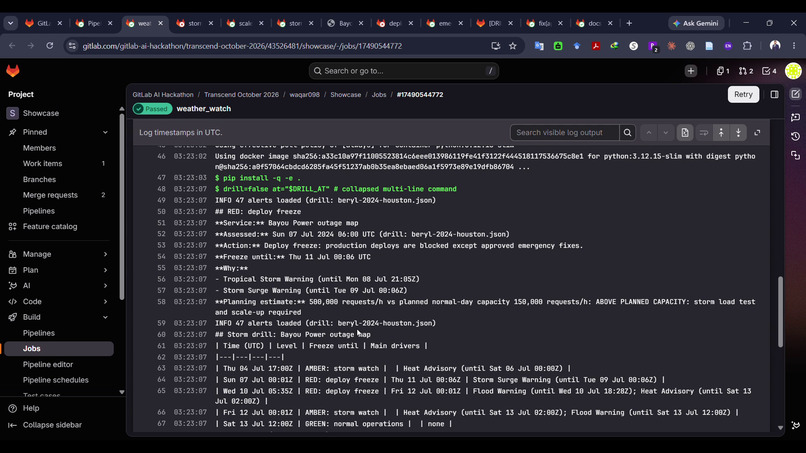The width and height of the screenshot is (806, 453).
Task: Expand the AI menu
Action: point(105,285)
